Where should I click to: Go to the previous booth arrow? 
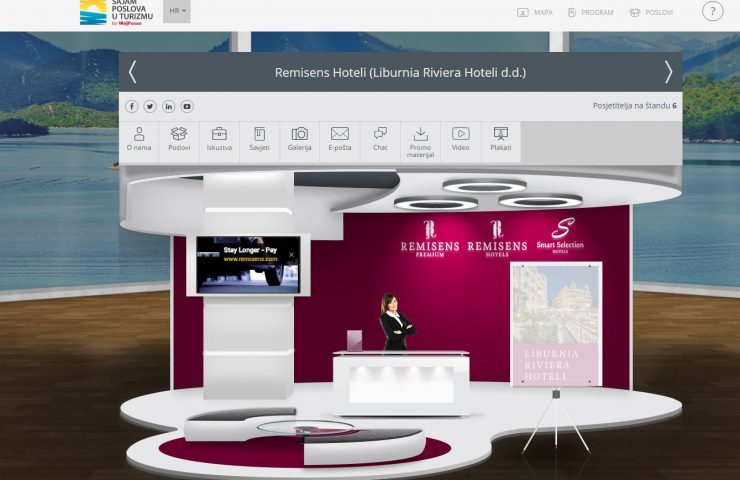click(x=133, y=72)
